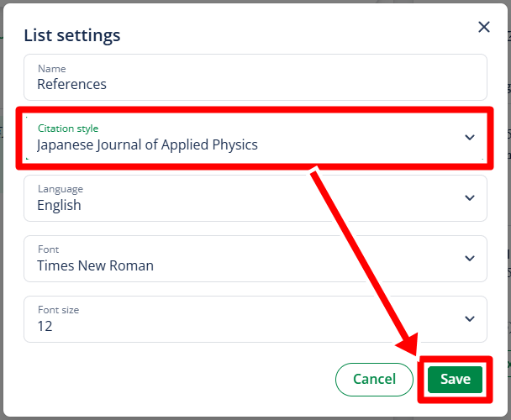Viewport: 511px width, 420px height.
Task: Click the Japanese Journal of Applied Physics value
Action: [147, 145]
